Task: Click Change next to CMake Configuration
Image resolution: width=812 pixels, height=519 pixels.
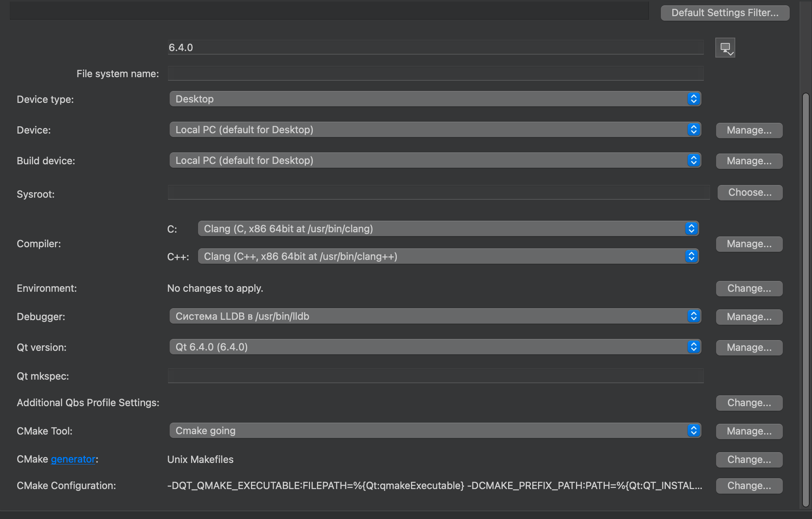Action: 749,486
